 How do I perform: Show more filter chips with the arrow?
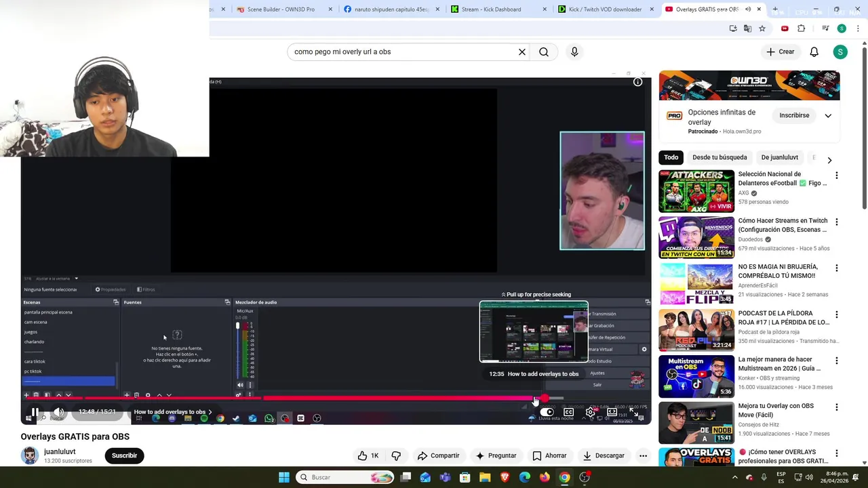tap(829, 161)
